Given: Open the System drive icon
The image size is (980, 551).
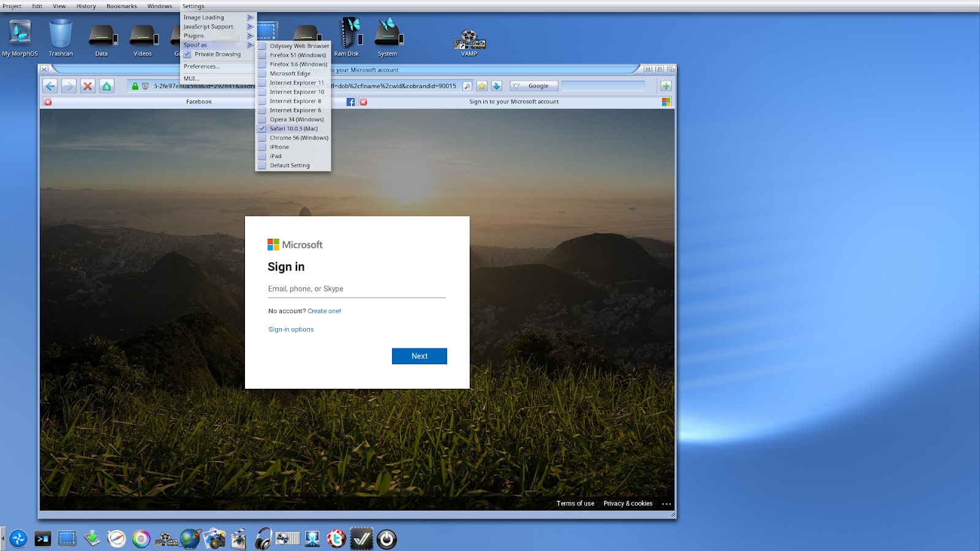Looking at the screenshot, I should click(388, 37).
